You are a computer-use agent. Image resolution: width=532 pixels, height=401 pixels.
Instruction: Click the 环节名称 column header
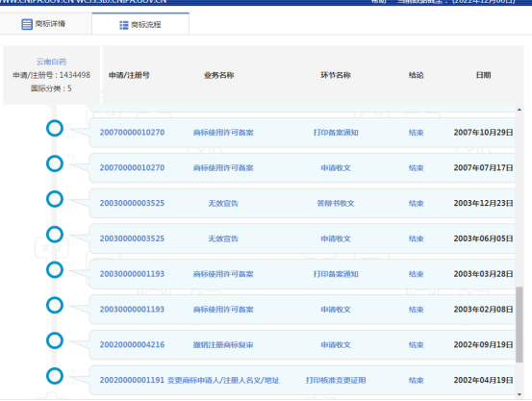(x=336, y=75)
